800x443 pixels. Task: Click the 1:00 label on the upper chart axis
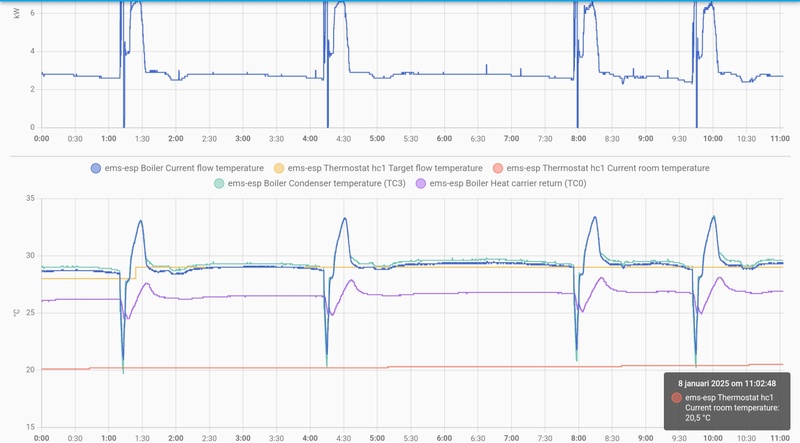click(x=109, y=139)
